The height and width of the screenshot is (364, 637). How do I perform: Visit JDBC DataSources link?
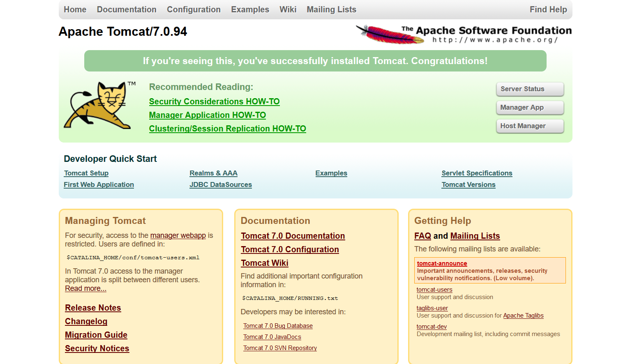click(x=220, y=185)
